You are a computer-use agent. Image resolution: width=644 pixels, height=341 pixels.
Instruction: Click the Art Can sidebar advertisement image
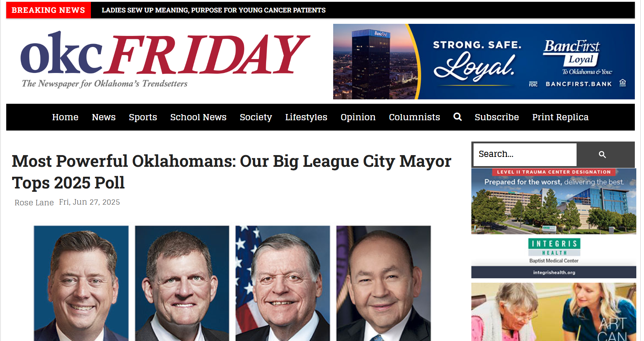(x=553, y=312)
